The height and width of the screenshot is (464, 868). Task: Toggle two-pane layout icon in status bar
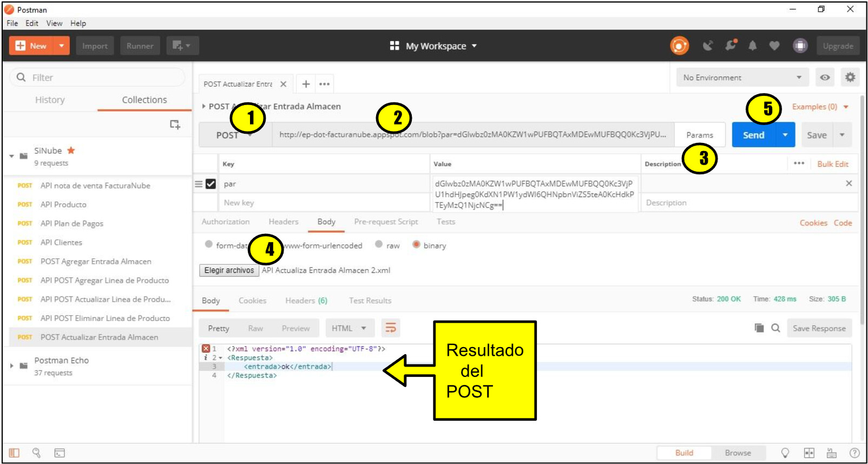click(809, 453)
